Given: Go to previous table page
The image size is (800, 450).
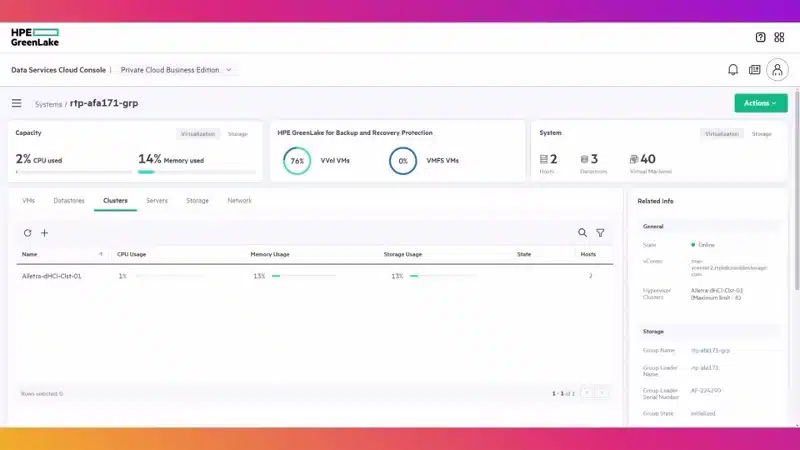Looking at the screenshot, I should click(x=587, y=393).
